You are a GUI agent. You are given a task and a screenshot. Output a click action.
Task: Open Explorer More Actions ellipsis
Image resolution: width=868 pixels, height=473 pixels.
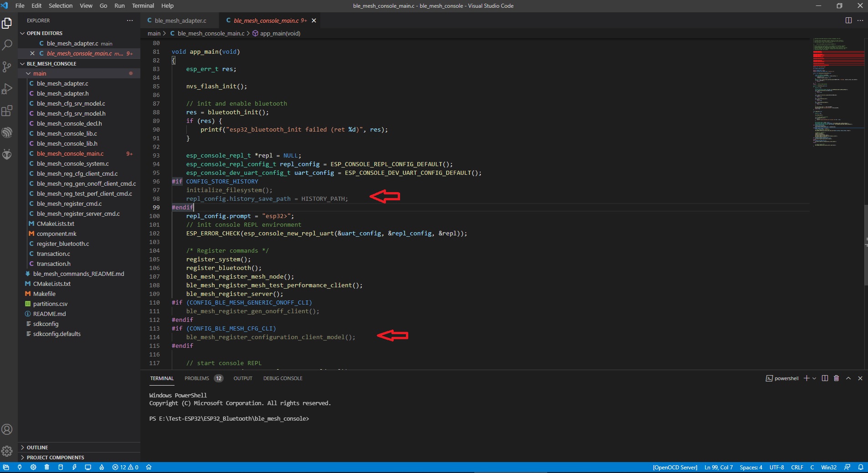[x=130, y=20]
